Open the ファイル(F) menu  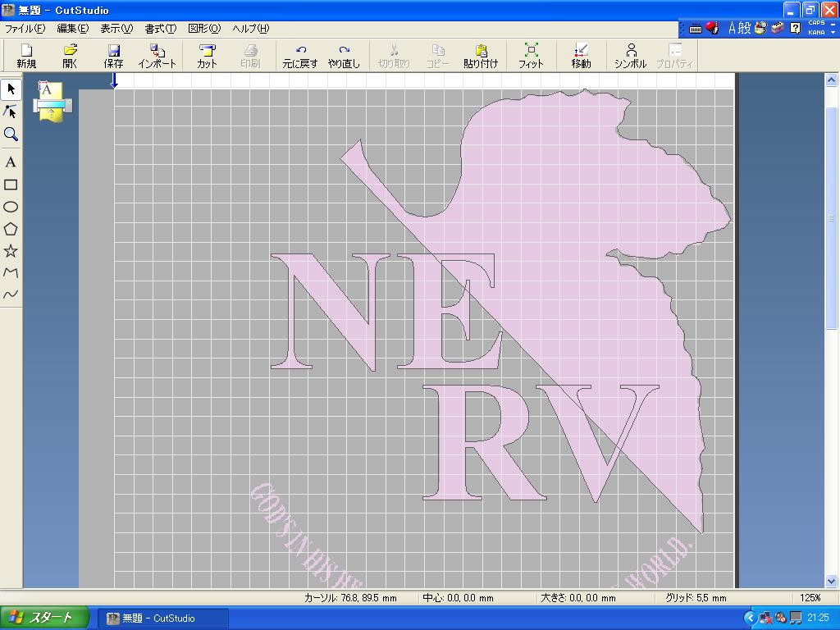tap(25, 29)
